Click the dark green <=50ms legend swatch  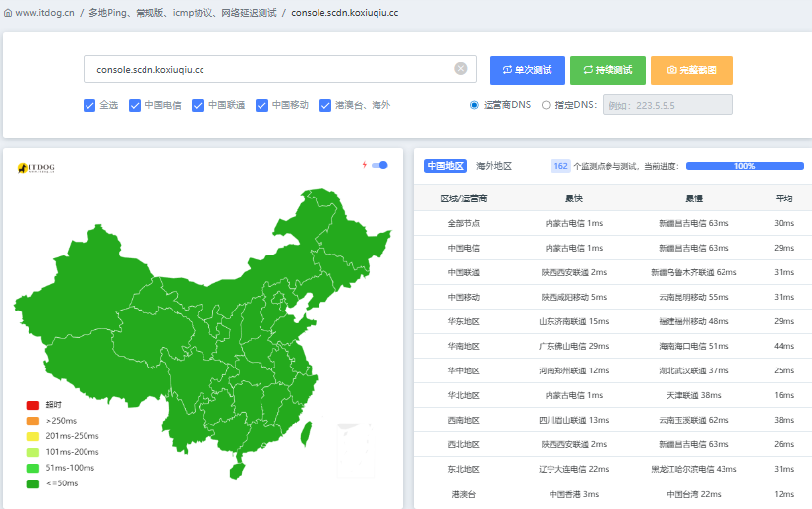(32, 483)
